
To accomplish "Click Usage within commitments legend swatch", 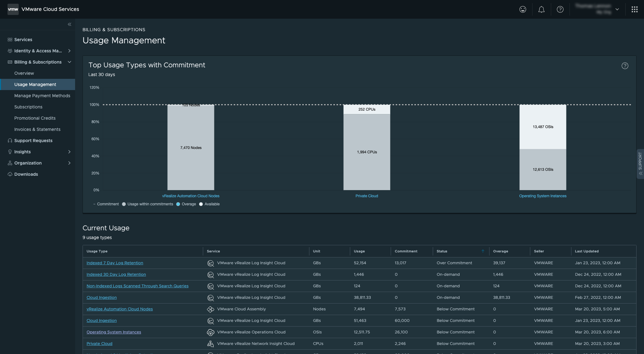I will click(x=124, y=204).
